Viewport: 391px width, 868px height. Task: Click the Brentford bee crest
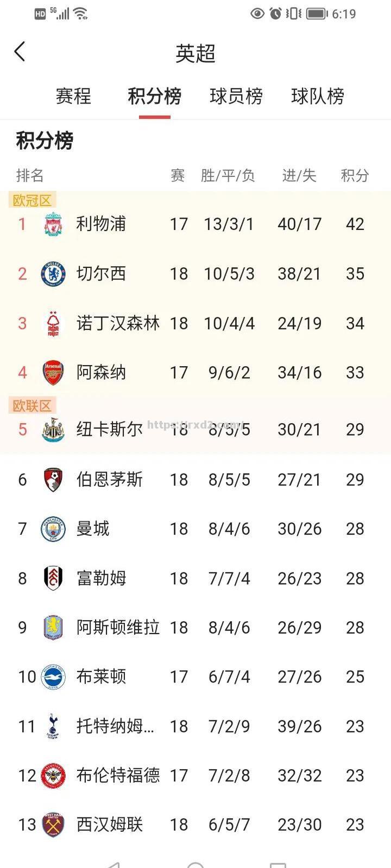point(53,776)
